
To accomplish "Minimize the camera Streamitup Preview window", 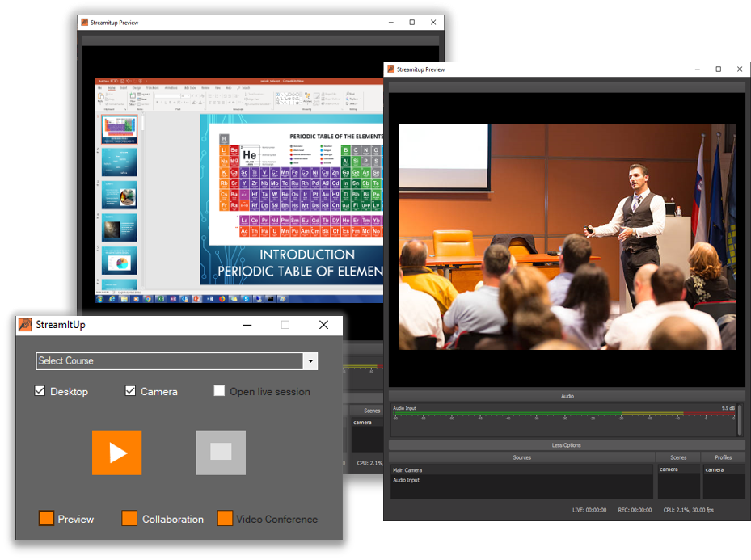I will click(x=698, y=69).
